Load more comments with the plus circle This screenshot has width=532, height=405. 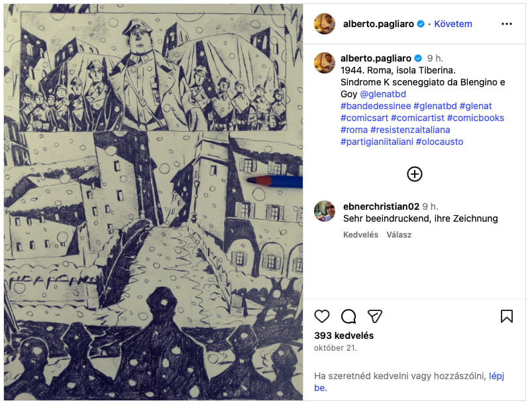pyautogui.click(x=414, y=174)
